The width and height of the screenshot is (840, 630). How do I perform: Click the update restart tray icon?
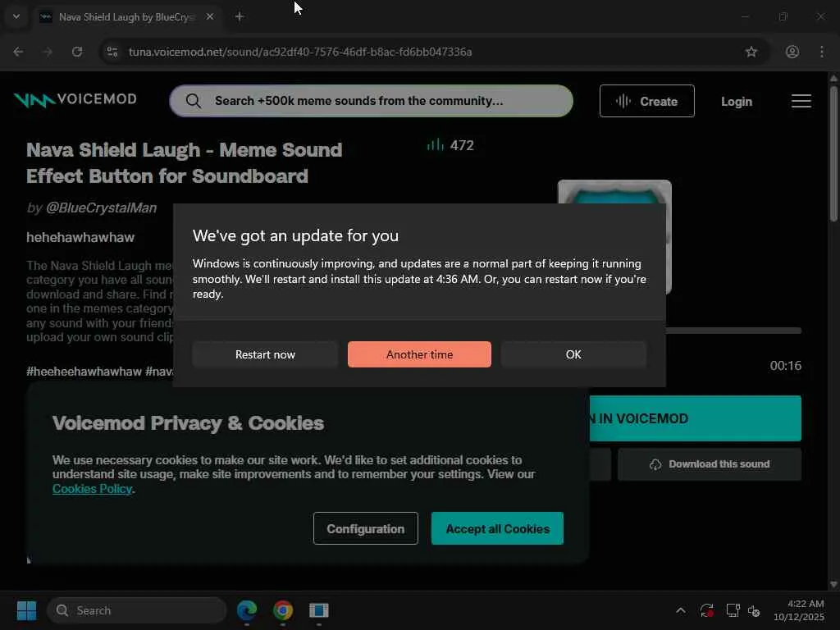[706, 610]
